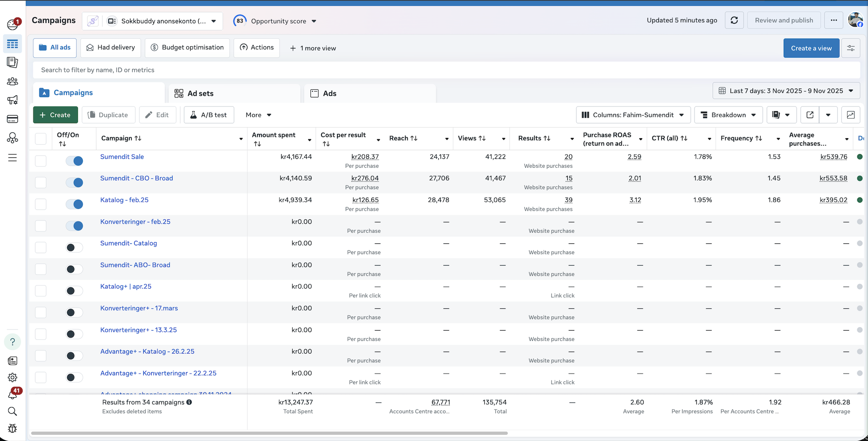
Task: Expand the Breakdown dropdown
Action: [728, 115]
